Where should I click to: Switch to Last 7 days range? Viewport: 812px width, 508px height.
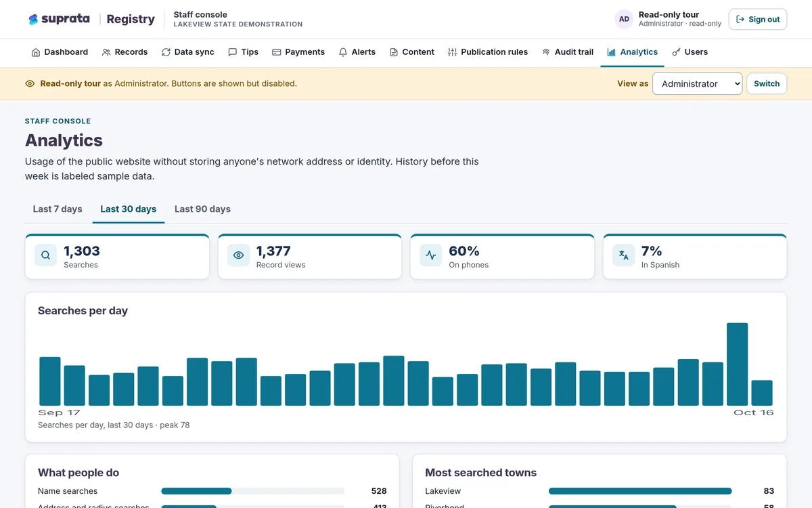58,209
